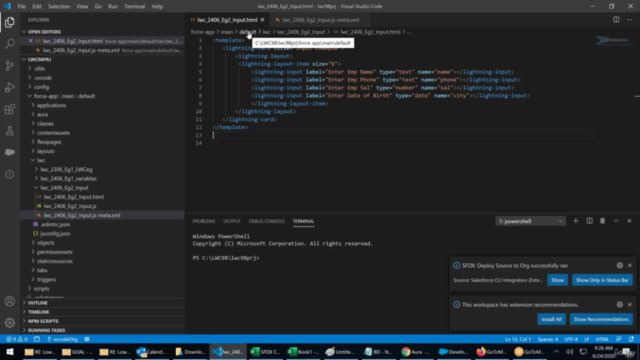The image size is (640, 360).
Task: Split the terminal panel
Action: (589, 221)
